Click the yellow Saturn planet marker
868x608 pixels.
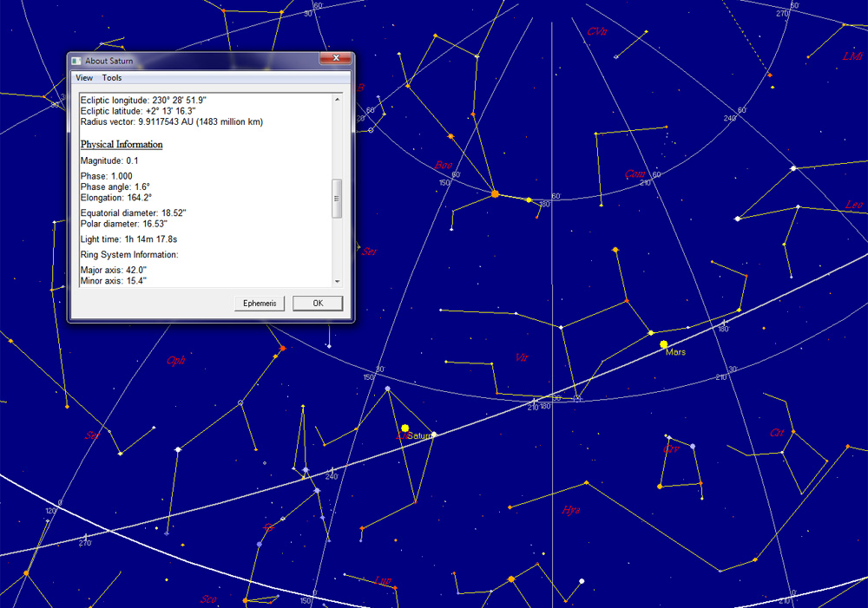coord(404,428)
